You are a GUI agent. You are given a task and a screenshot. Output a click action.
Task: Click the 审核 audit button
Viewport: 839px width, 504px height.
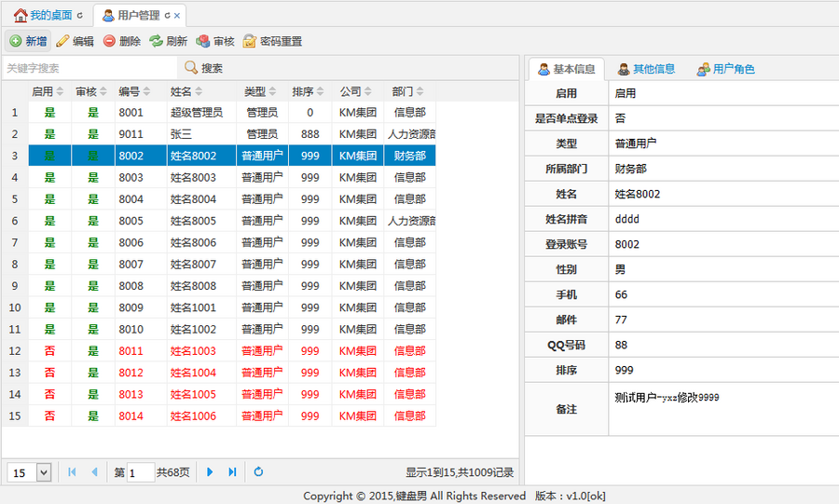(215, 41)
